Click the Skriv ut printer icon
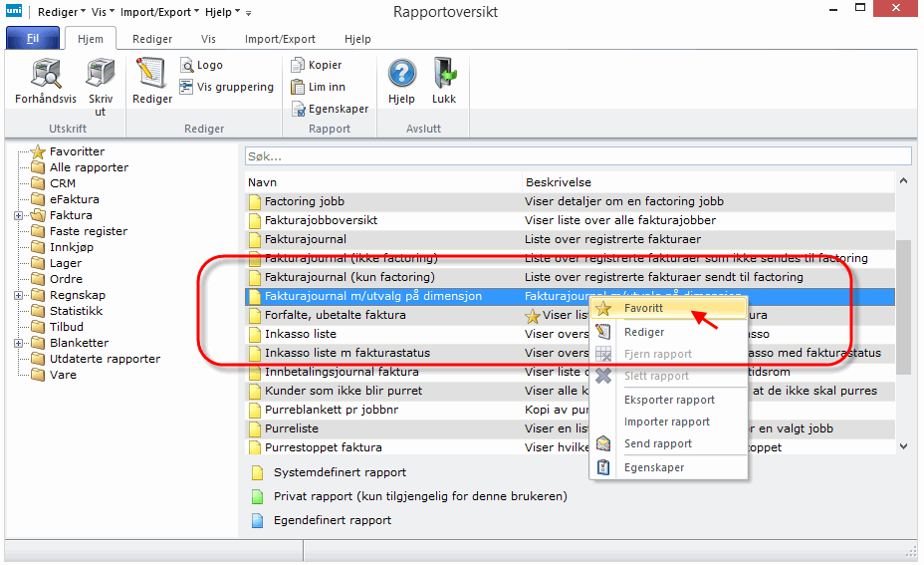This screenshot has height=565, width=924. point(101,74)
